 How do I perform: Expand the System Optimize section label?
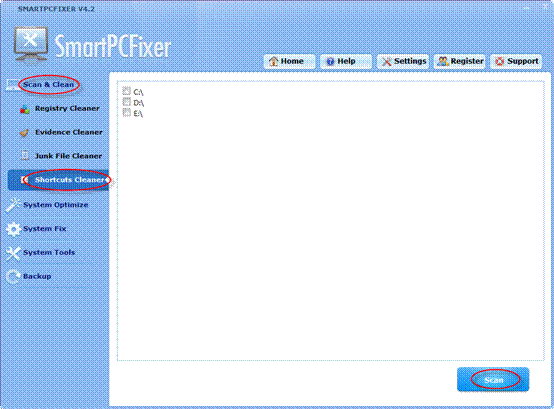click(55, 205)
